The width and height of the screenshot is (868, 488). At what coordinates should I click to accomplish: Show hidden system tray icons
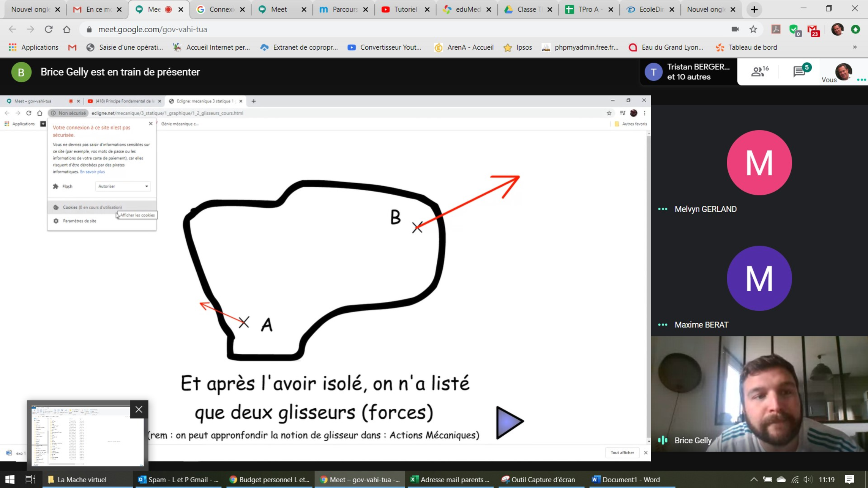point(754,479)
